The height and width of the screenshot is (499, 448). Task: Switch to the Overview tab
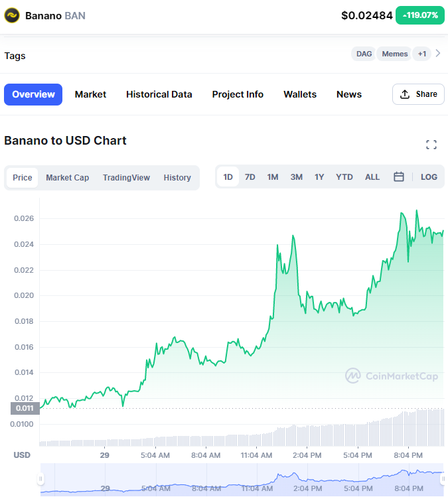tap(33, 94)
